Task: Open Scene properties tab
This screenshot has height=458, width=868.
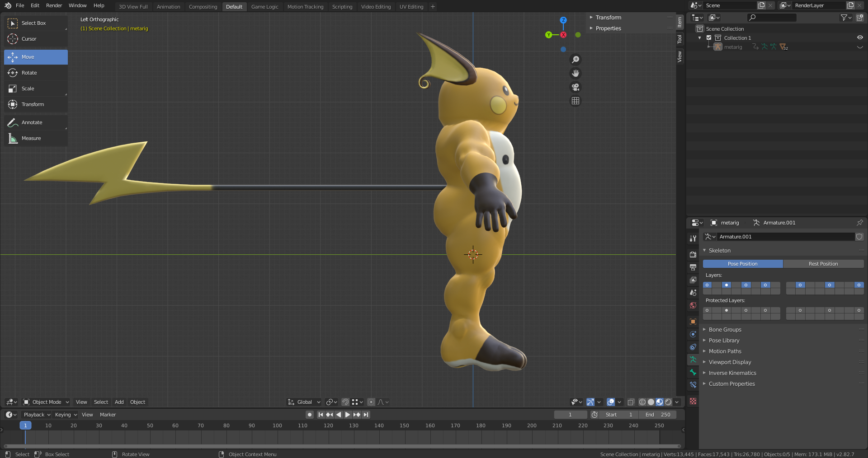Action: click(x=693, y=293)
